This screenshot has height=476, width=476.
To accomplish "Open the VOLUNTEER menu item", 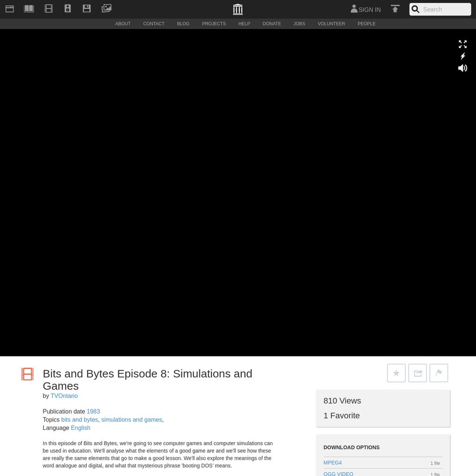I will (331, 24).
